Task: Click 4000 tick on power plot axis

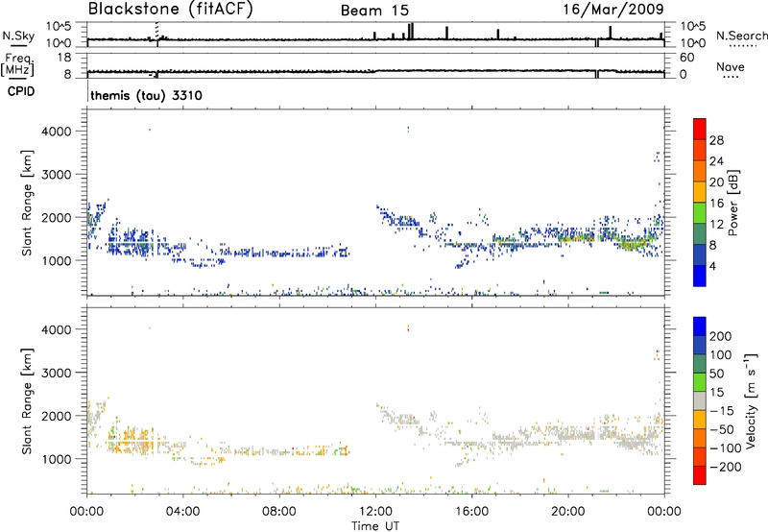Action: coord(56,132)
